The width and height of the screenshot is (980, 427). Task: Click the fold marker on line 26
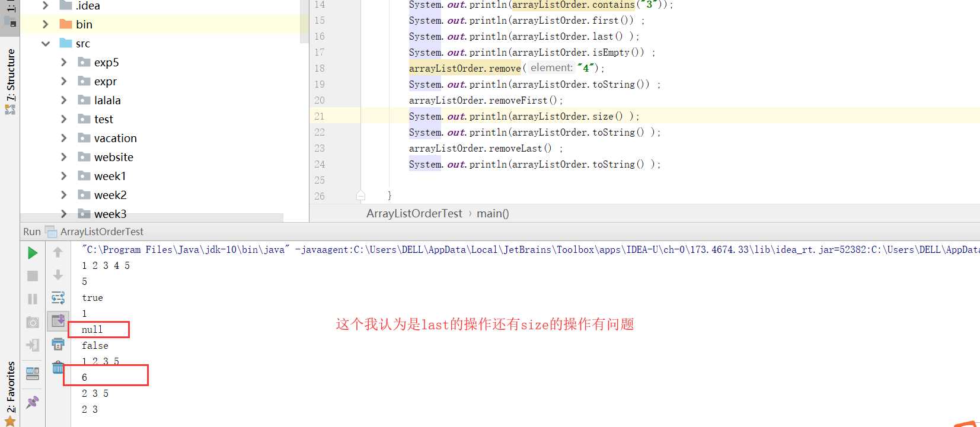[x=360, y=195]
